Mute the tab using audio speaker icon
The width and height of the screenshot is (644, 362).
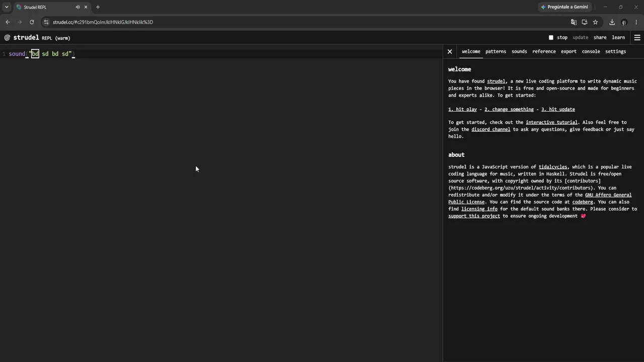pyautogui.click(x=77, y=7)
